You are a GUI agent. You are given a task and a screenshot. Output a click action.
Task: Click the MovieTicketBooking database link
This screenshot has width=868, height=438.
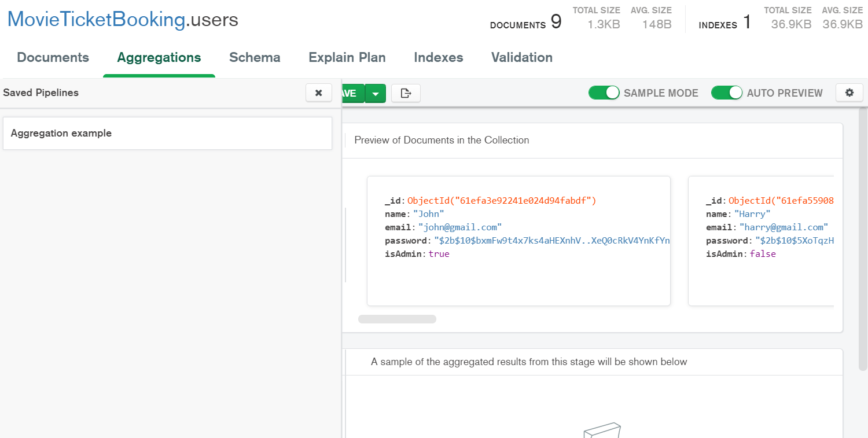[x=96, y=19]
